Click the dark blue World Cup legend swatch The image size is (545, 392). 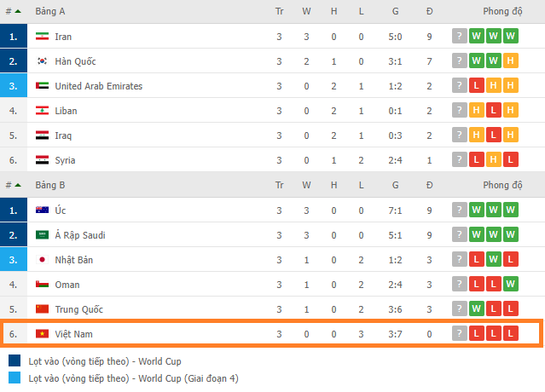click(x=14, y=360)
